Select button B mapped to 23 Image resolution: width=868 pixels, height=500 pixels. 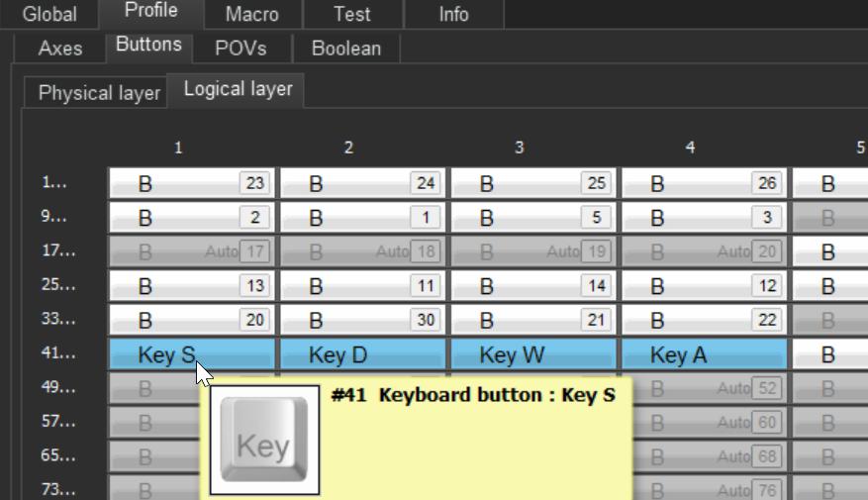click(192, 183)
